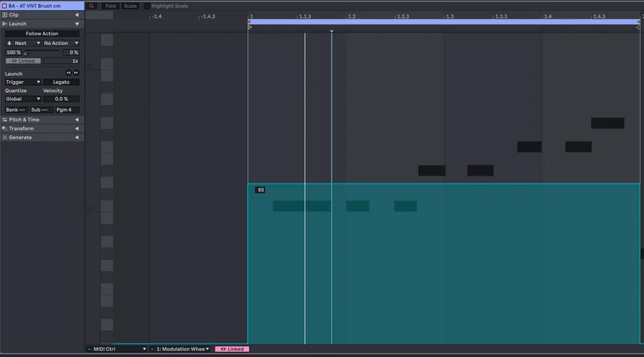Click the magnifier icon above piano roll
Viewport: 644px width, 357px height.
click(x=91, y=6)
